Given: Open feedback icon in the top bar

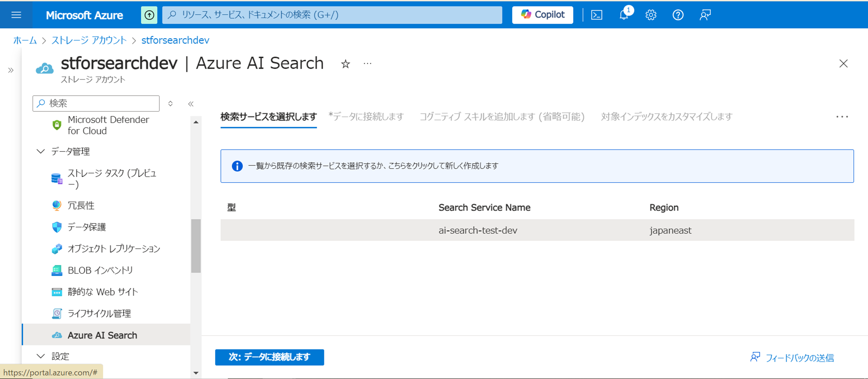Looking at the screenshot, I should [x=705, y=15].
